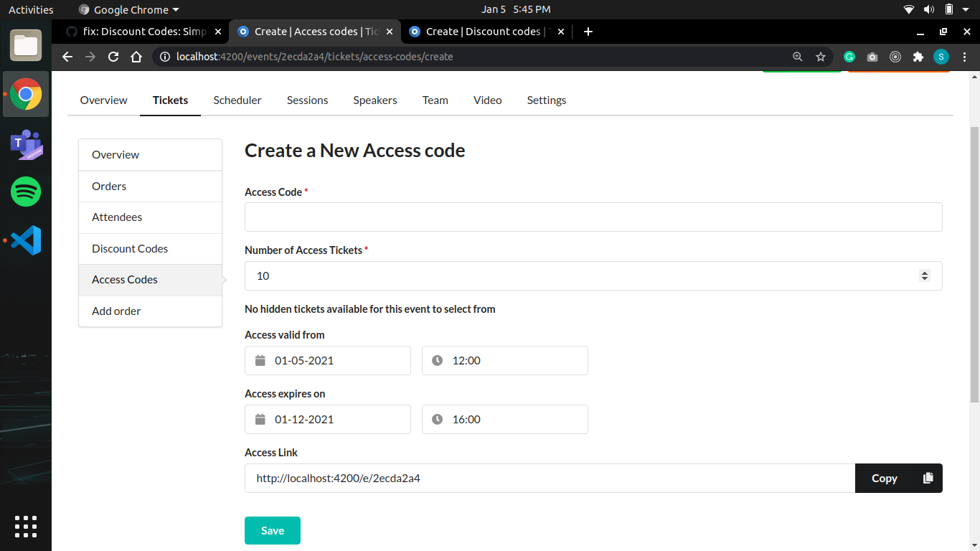Switch to the Scheduler tab

(x=237, y=100)
